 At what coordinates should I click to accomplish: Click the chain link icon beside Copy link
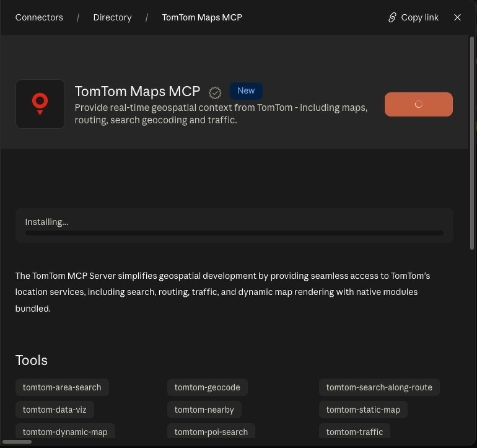(x=392, y=17)
